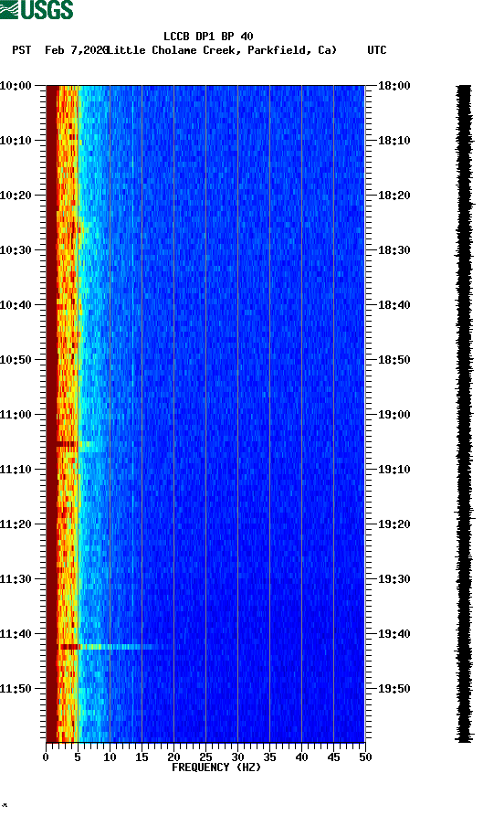
Task: Click the 'FREQUENCY (HZ)' axis label
Action: coord(216,767)
